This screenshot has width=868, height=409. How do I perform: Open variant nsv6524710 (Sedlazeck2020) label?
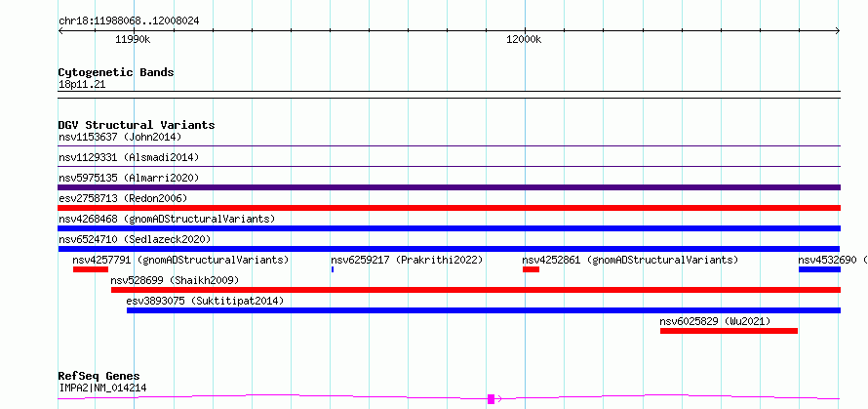(x=135, y=239)
